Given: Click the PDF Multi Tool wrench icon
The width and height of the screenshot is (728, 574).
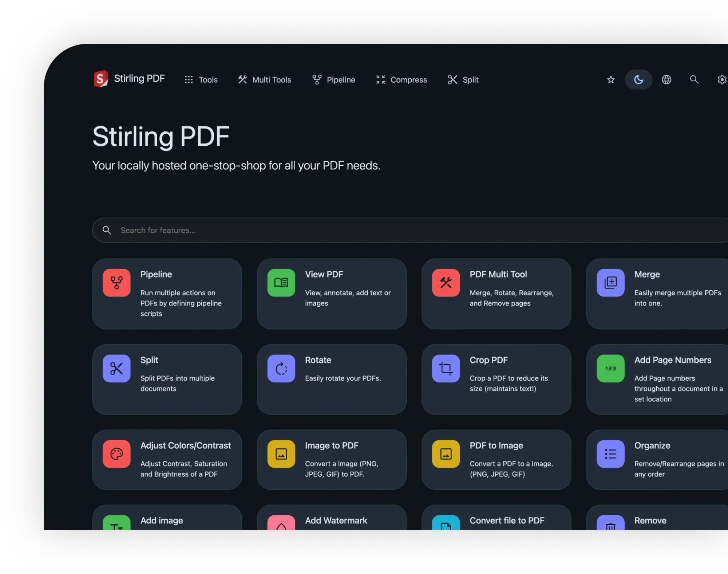Looking at the screenshot, I should tap(446, 283).
